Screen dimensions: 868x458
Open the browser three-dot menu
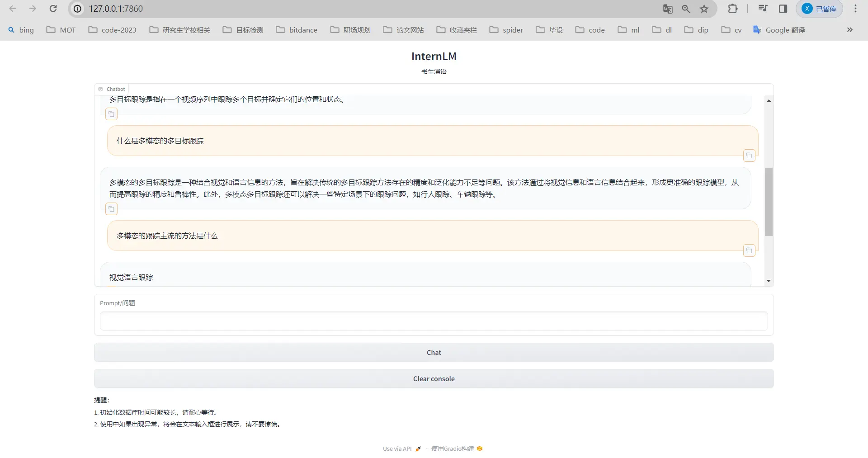click(855, 9)
